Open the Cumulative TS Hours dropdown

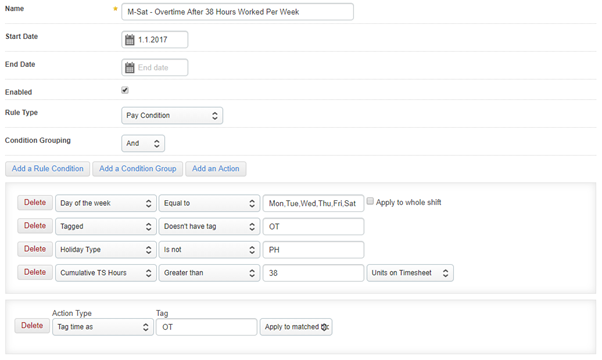point(106,273)
